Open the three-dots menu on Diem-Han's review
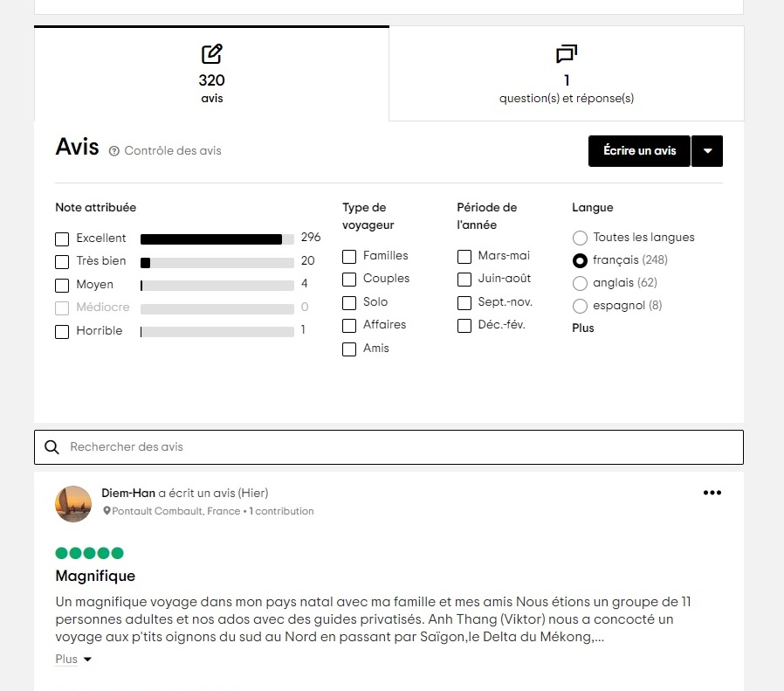 712,493
